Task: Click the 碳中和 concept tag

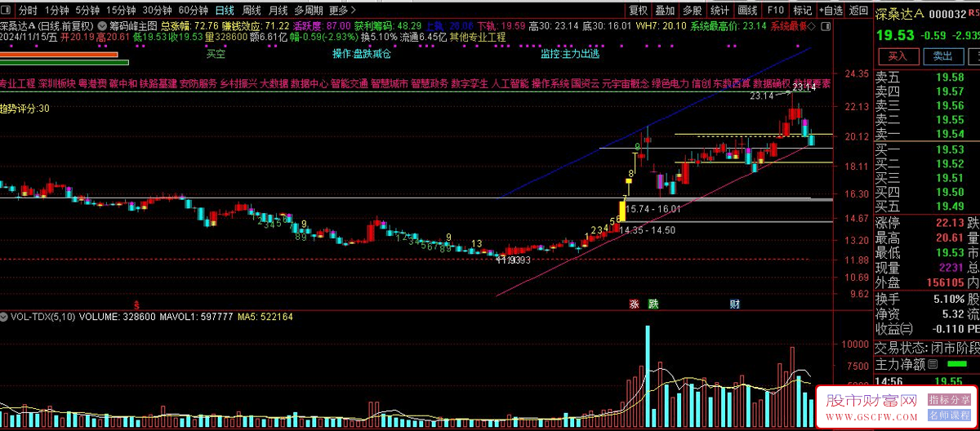Action: click(x=122, y=83)
